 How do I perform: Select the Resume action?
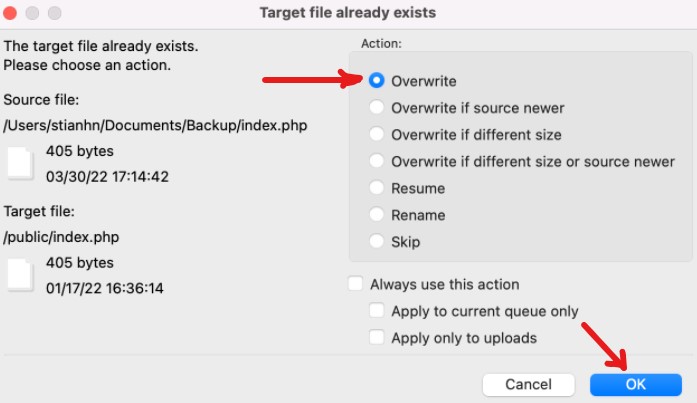[377, 188]
